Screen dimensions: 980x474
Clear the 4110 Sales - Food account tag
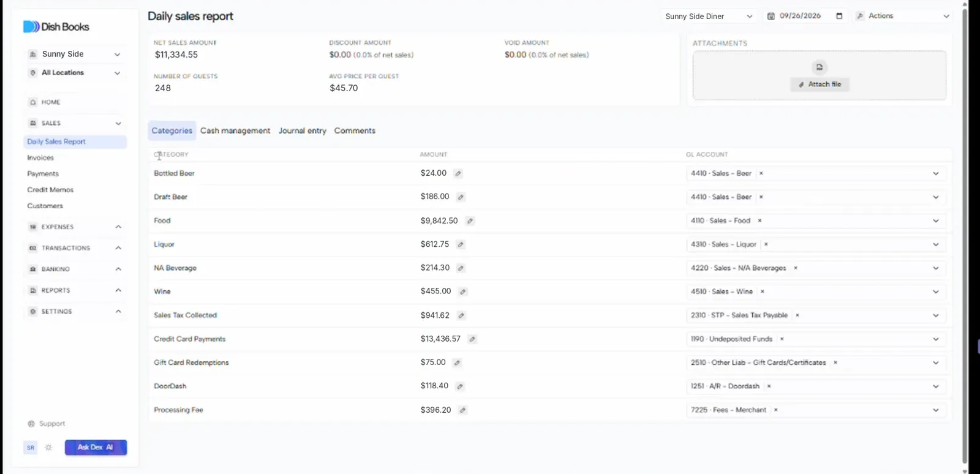[x=759, y=220]
